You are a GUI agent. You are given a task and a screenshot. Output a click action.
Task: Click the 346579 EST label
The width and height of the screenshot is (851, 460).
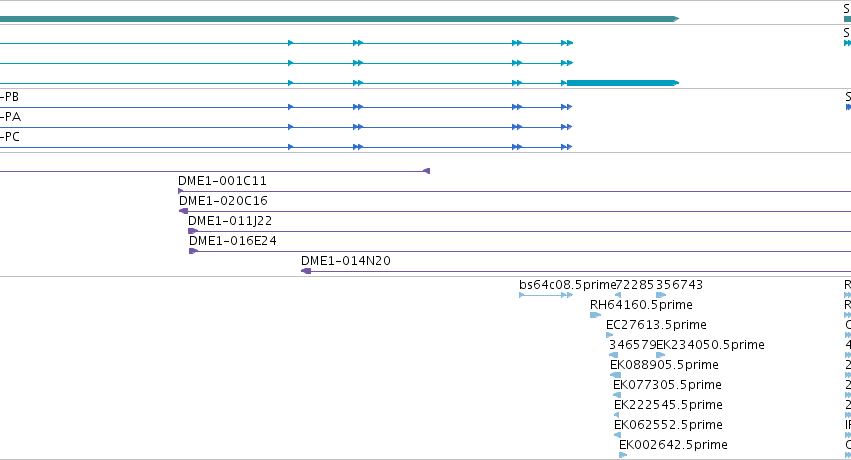pos(632,345)
